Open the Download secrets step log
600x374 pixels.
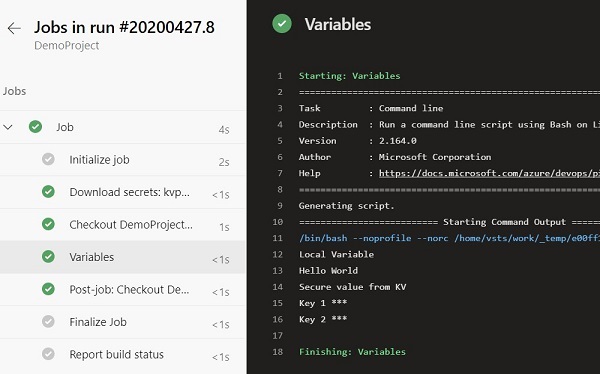(x=122, y=192)
